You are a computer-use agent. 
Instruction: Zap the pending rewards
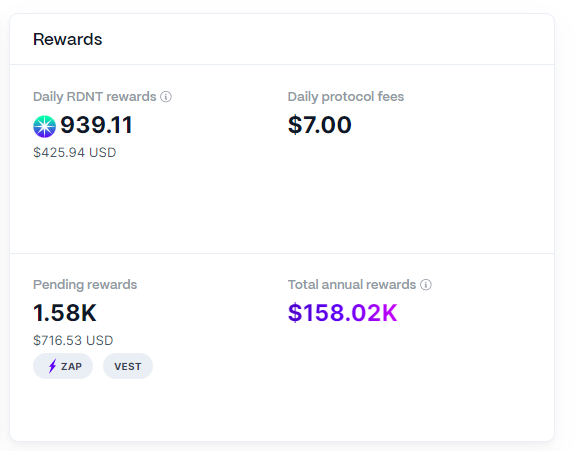pos(63,366)
